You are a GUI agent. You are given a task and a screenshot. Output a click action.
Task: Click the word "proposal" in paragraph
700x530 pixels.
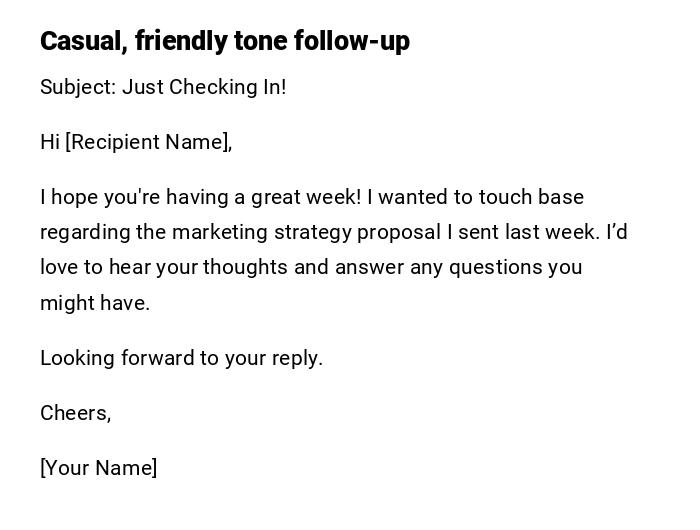(x=399, y=232)
